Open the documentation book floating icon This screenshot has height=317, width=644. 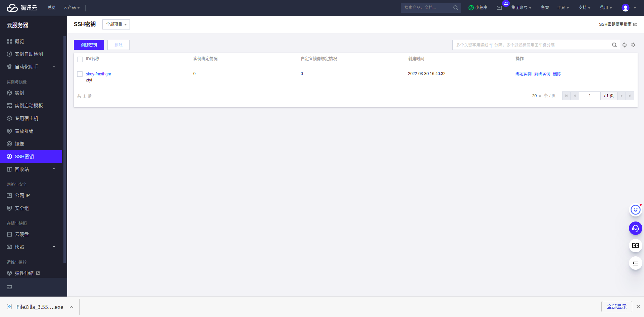pyautogui.click(x=636, y=246)
